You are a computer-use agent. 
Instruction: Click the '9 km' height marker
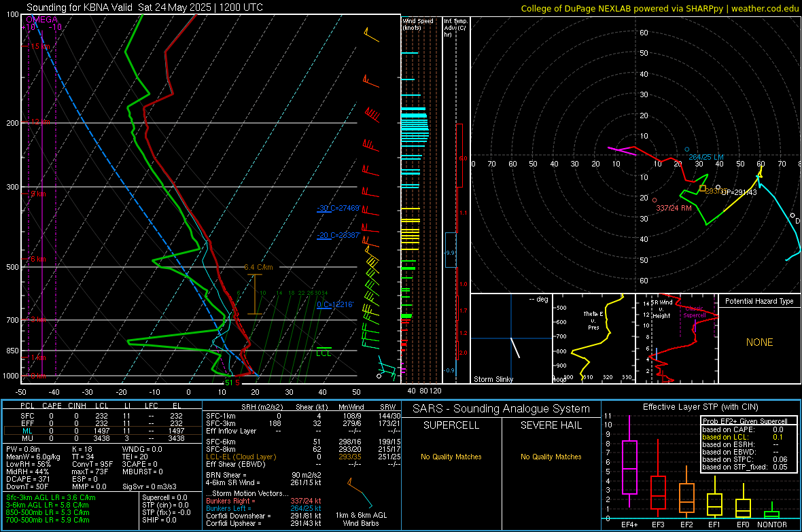pyautogui.click(x=38, y=194)
